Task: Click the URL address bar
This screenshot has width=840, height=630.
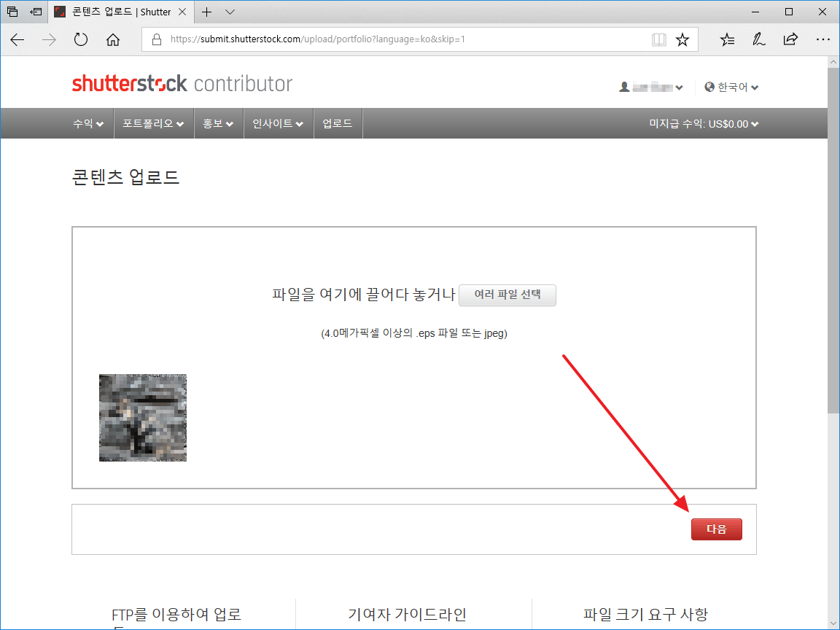Action: (401, 40)
